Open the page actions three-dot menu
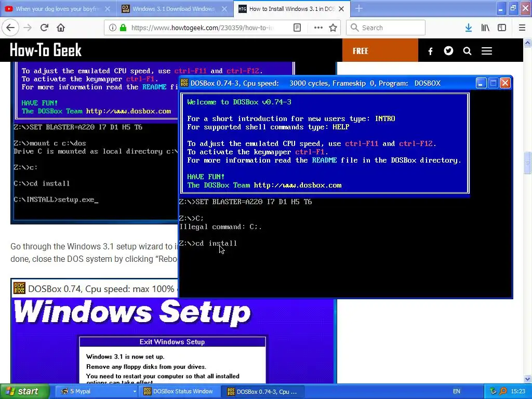The width and height of the screenshot is (532, 399). (x=318, y=28)
